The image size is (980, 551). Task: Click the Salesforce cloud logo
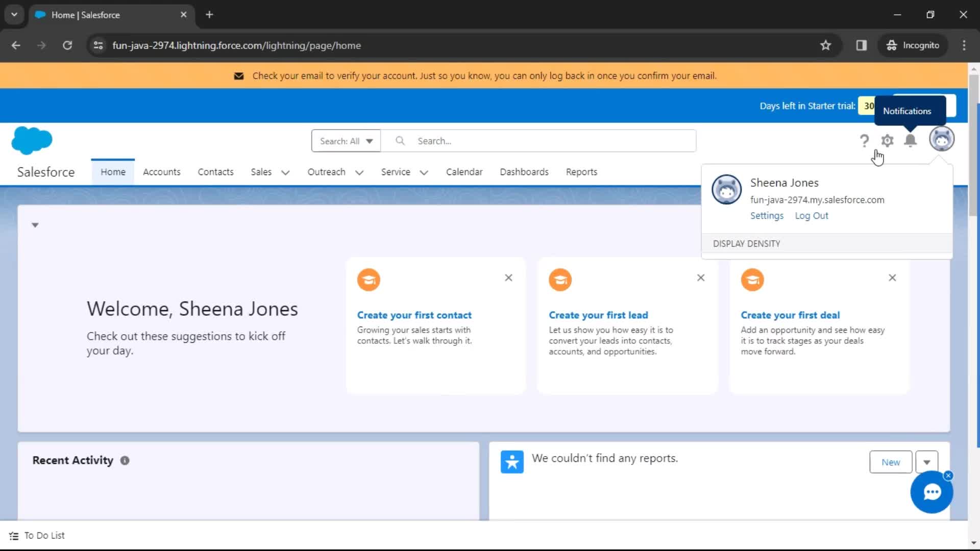[32, 140]
